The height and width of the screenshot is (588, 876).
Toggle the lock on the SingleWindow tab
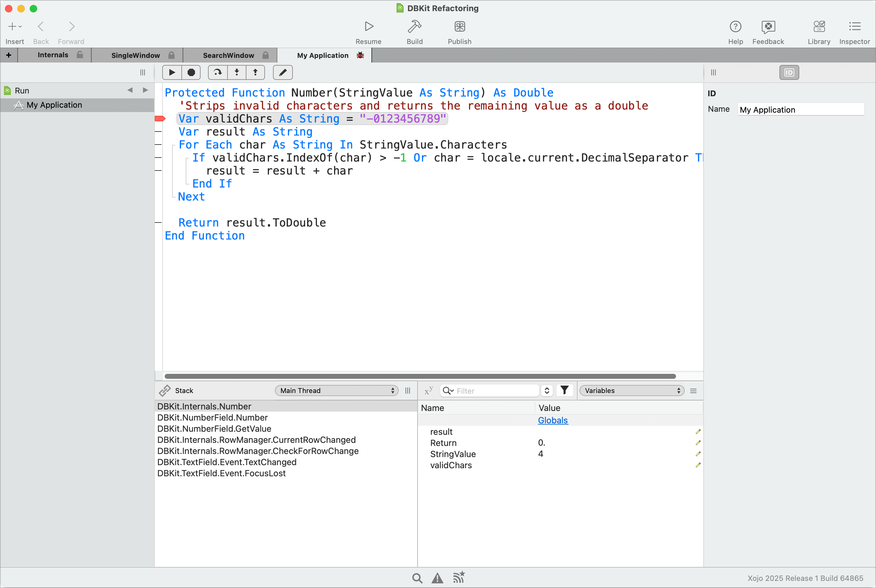171,55
